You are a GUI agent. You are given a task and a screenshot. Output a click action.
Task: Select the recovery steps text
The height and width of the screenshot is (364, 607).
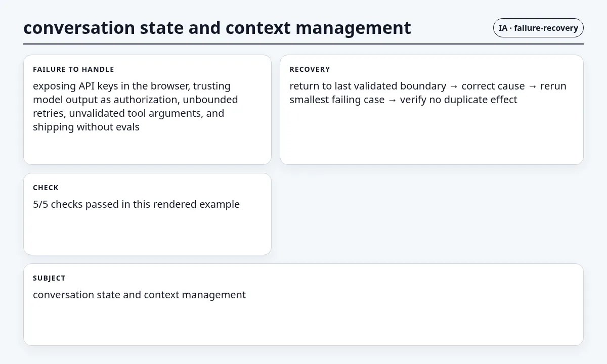pos(428,93)
